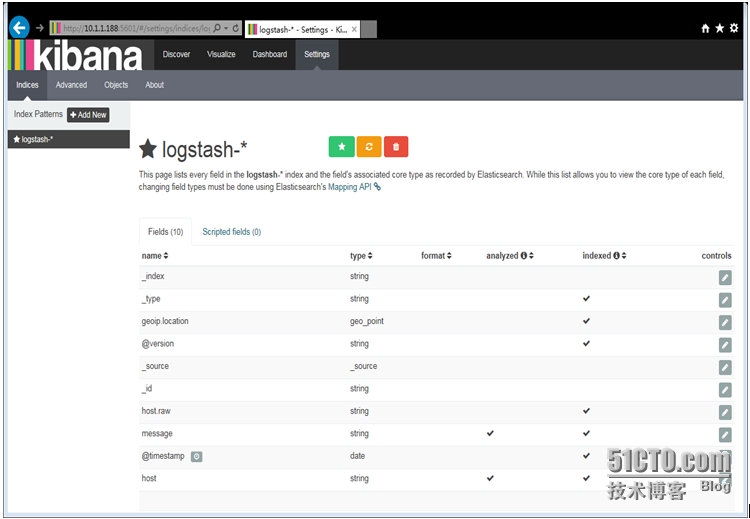Screen dimensions: 750x519
Task: Edit geoip.location field with pencil icon
Action: [x=725, y=322]
